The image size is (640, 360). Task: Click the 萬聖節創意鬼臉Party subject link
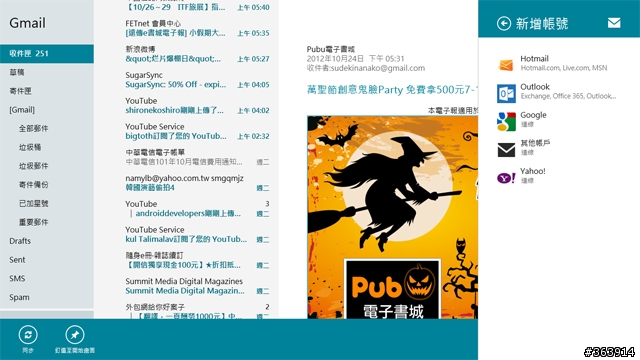pyautogui.click(x=392, y=90)
